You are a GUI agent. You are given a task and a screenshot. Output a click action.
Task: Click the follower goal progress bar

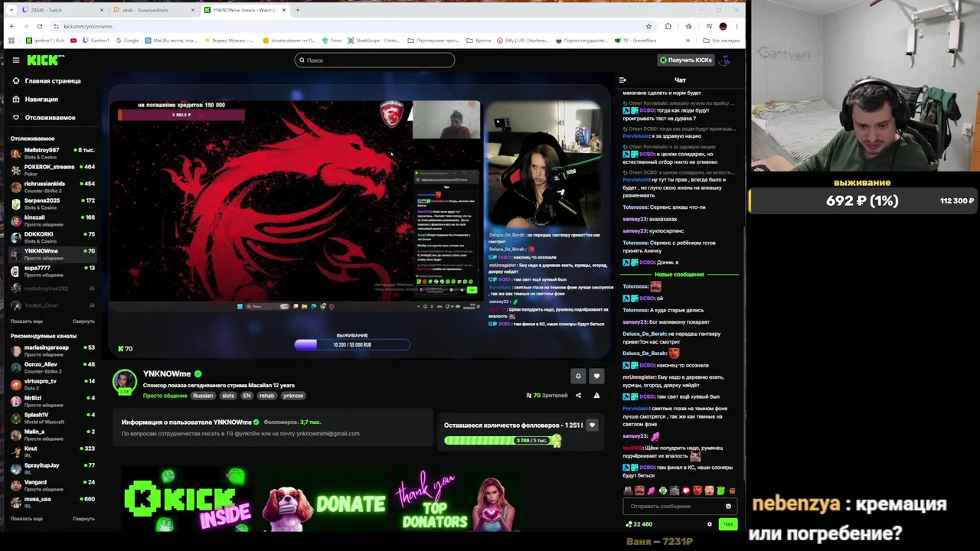502,440
